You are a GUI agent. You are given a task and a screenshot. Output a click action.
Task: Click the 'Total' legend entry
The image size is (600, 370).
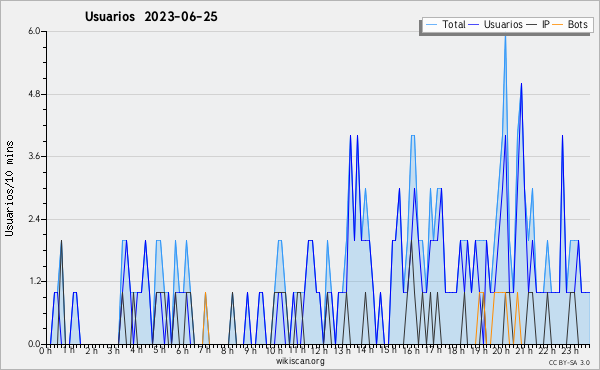(x=445, y=25)
